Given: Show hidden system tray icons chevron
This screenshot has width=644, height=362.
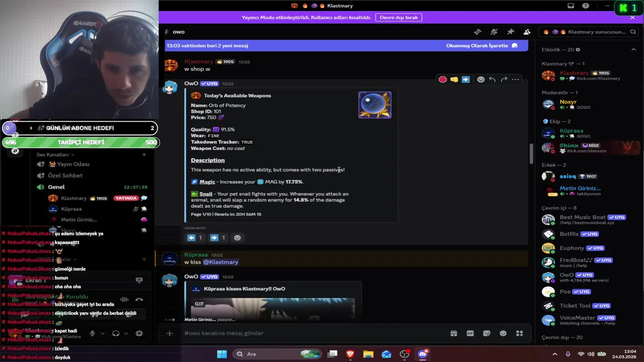Looking at the screenshot, I should click(x=554, y=354).
